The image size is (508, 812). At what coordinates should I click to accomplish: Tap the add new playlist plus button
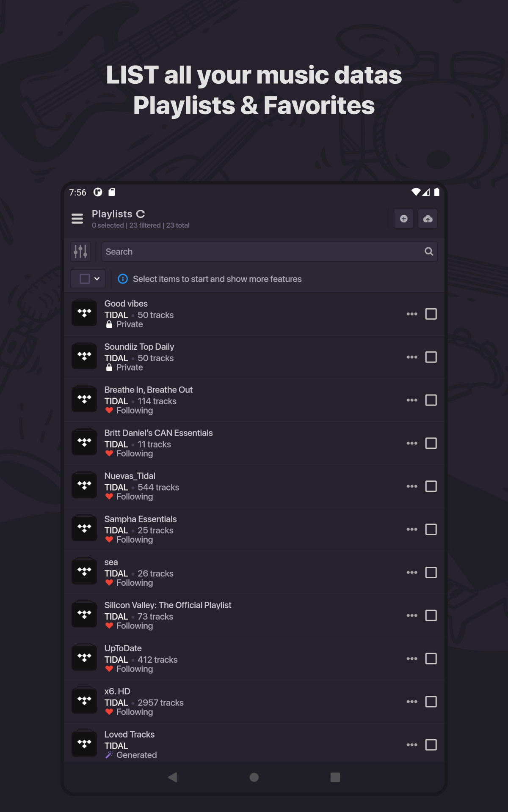tap(403, 219)
